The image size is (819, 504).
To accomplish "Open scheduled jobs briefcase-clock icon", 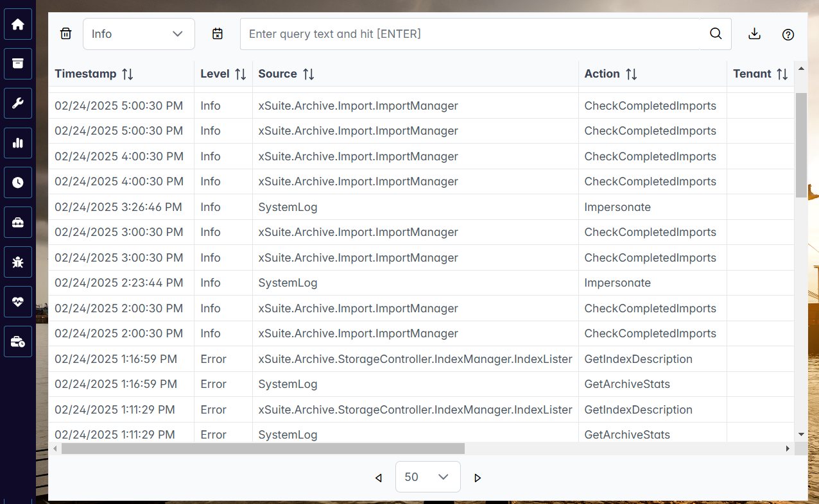I will pyautogui.click(x=17, y=341).
